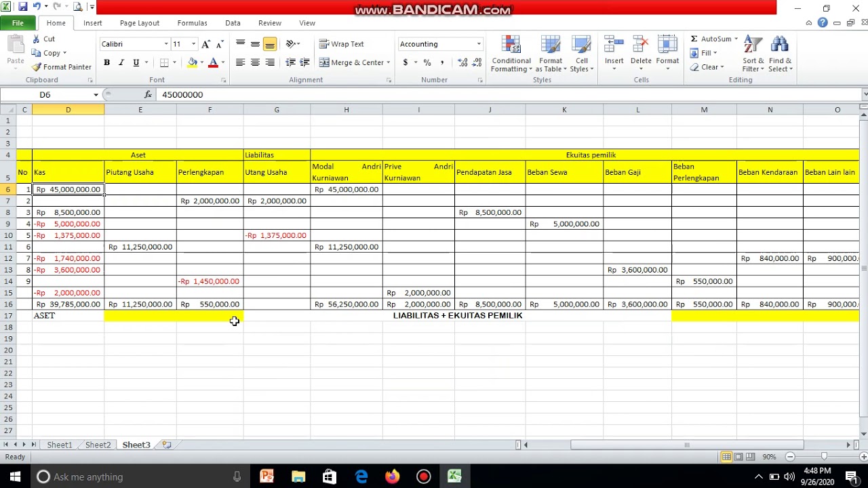The image size is (868, 488).
Task: Decrease font size with Shrink Font
Action: 220,44
